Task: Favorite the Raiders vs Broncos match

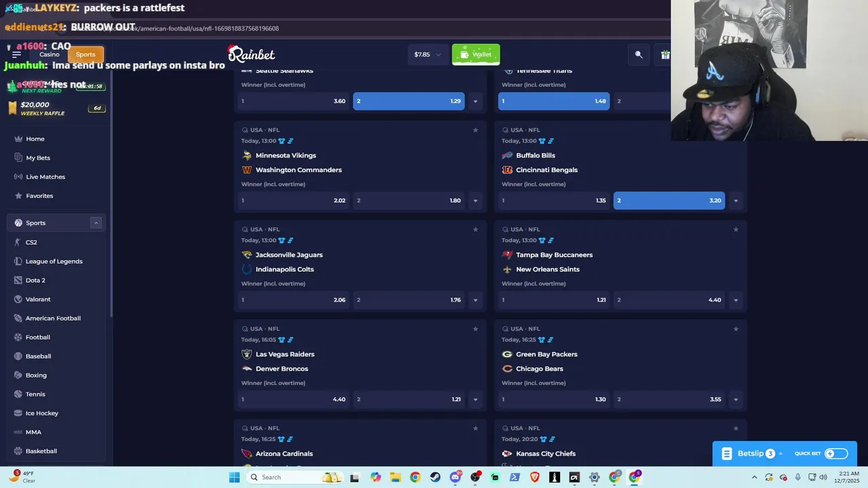Action: click(x=475, y=329)
